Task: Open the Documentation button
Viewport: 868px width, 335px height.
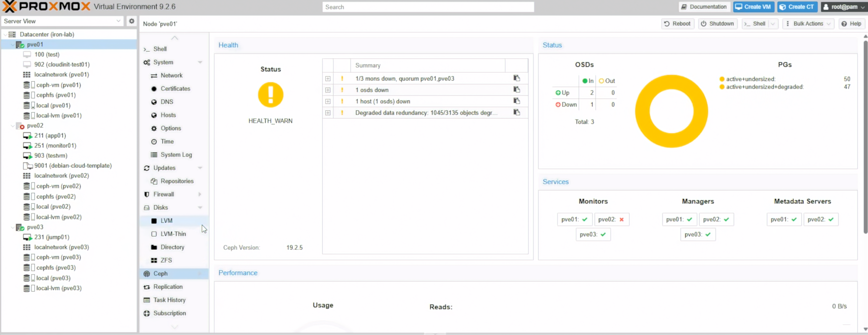Action: click(703, 7)
